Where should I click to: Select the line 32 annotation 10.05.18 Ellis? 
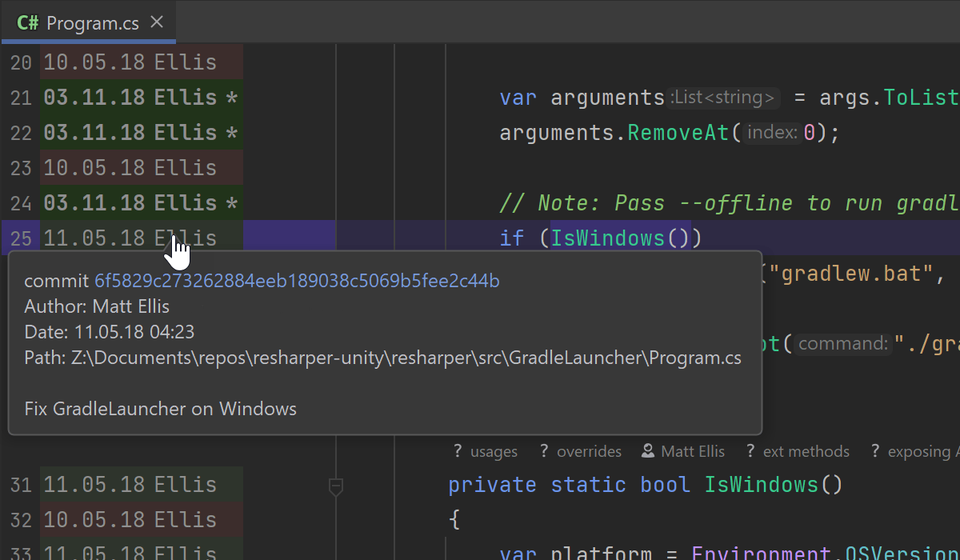130,520
